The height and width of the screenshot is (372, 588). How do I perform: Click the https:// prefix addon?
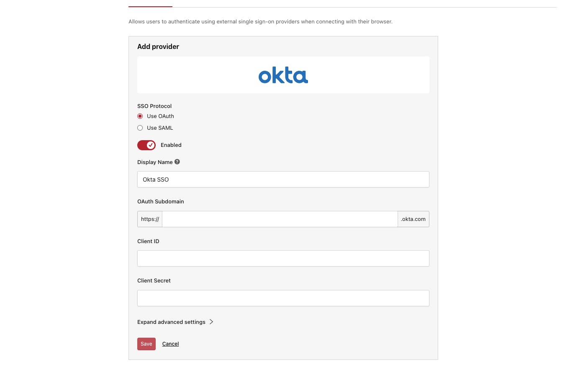[150, 219]
